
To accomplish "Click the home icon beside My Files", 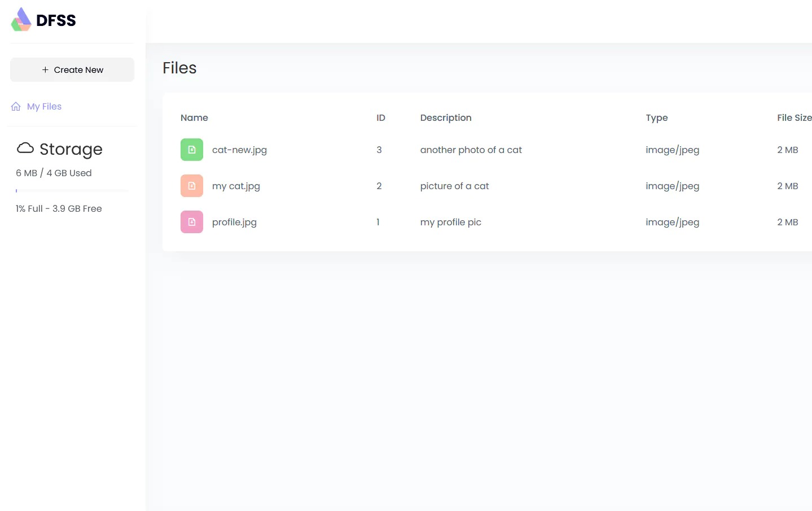I will click(16, 107).
